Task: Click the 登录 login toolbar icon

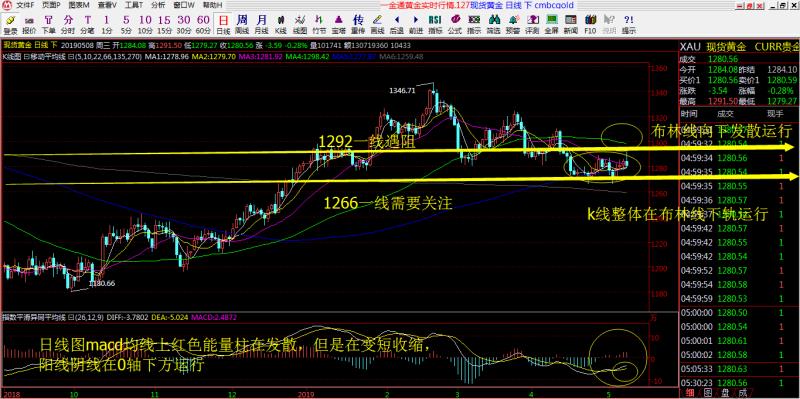Action: [x=10, y=24]
